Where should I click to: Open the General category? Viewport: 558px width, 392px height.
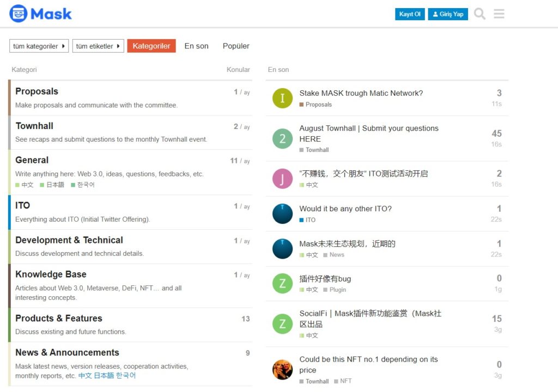tap(32, 160)
